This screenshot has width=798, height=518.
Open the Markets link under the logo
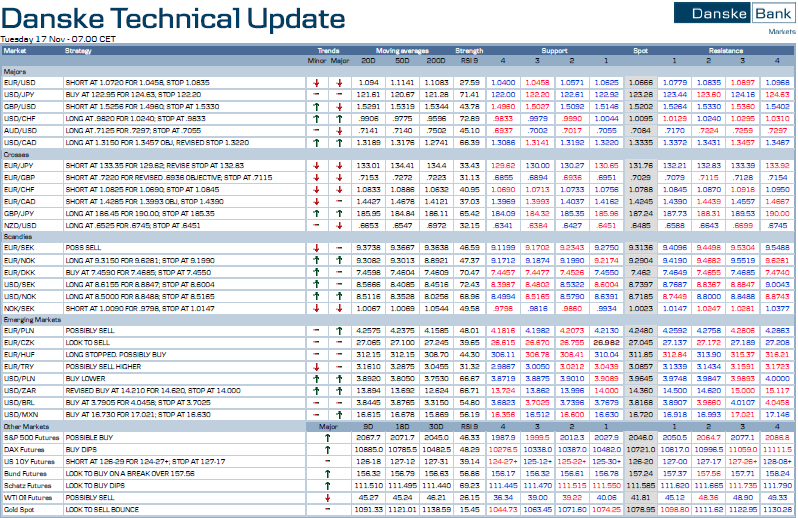(781, 32)
